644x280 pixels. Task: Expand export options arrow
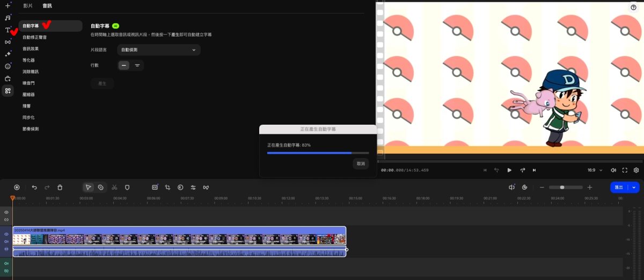click(634, 187)
